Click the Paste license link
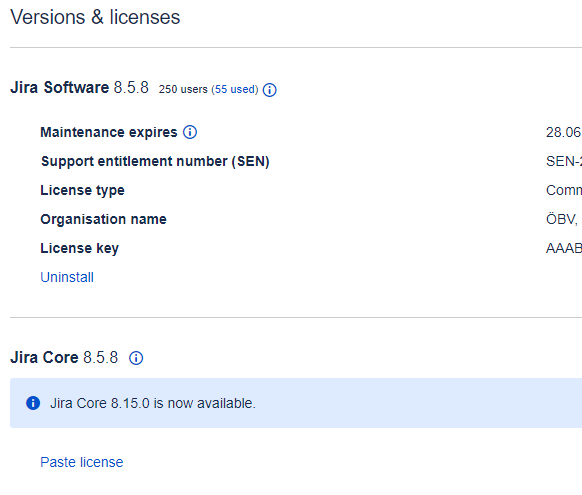This screenshot has width=582, height=495. pos(82,462)
